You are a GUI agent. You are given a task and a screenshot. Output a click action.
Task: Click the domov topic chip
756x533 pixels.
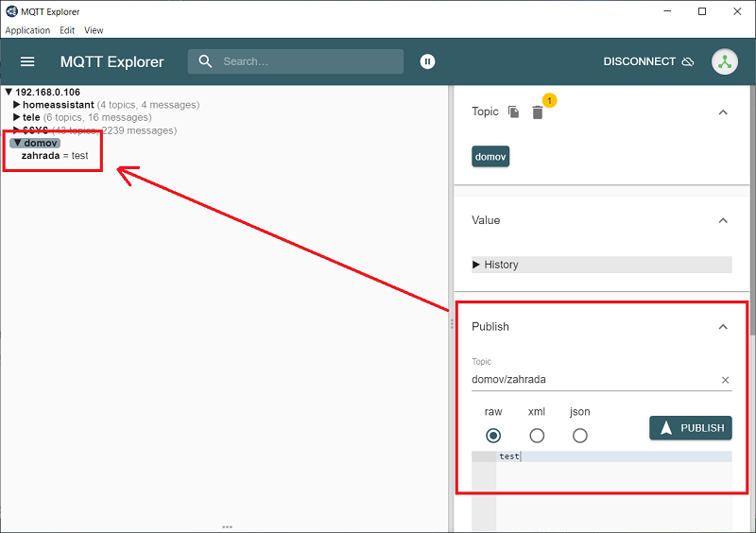click(490, 157)
